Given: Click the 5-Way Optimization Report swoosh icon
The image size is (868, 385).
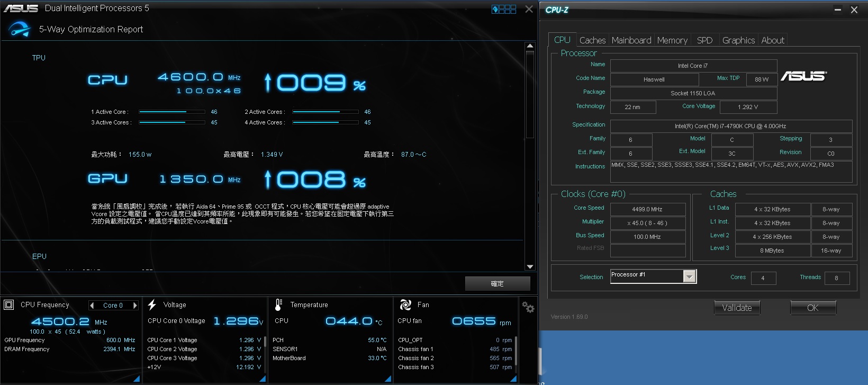Looking at the screenshot, I should [20, 29].
